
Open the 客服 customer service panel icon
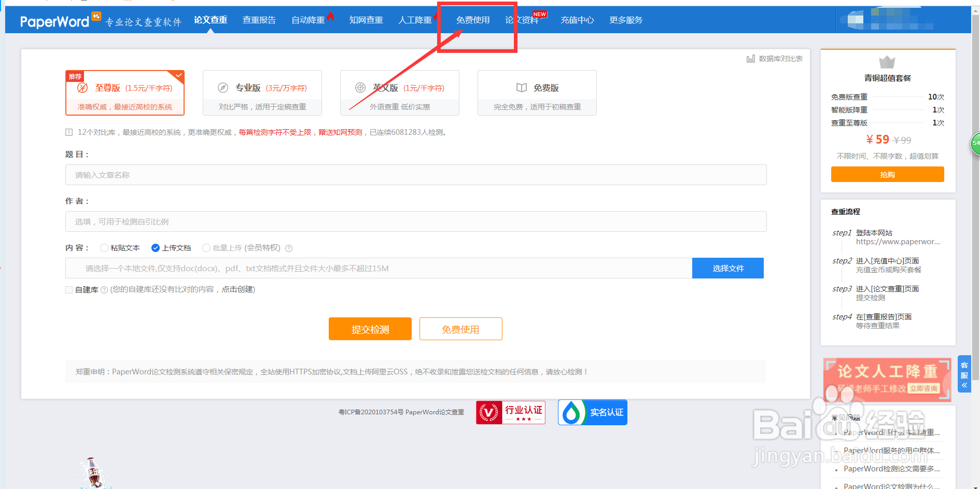point(964,369)
